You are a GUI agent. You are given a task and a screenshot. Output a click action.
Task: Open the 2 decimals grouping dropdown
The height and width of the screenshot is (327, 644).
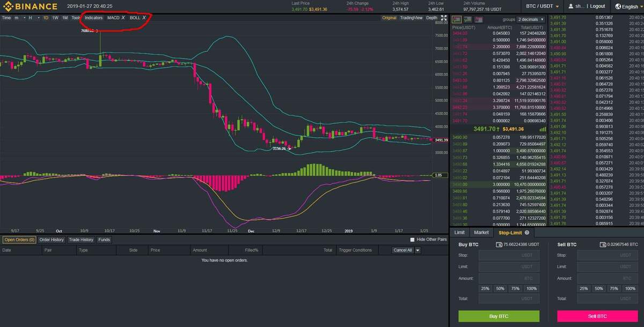click(x=531, y=19)
